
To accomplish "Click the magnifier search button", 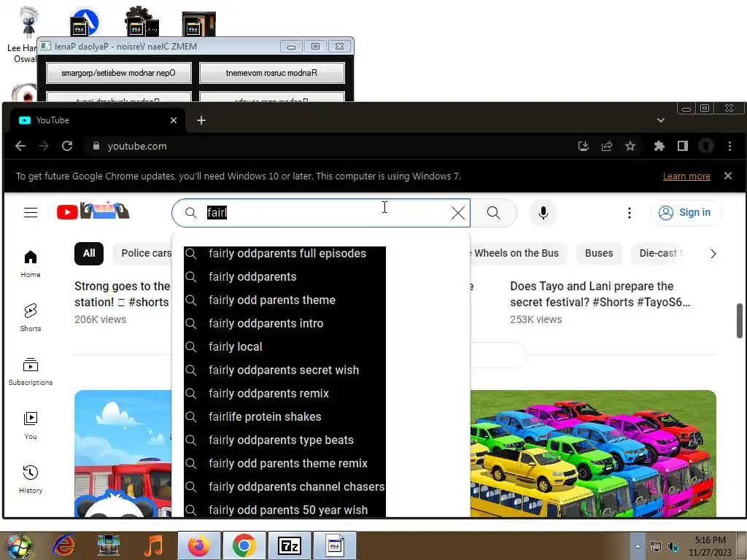I will point(494,213).
